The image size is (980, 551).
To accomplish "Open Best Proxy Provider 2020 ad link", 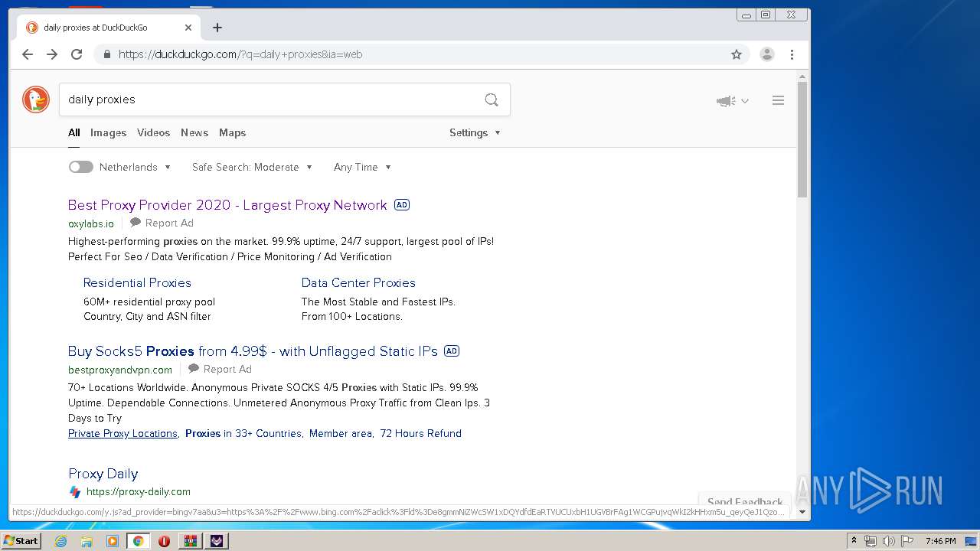I will pyautogui.click(x=227, y=205).
